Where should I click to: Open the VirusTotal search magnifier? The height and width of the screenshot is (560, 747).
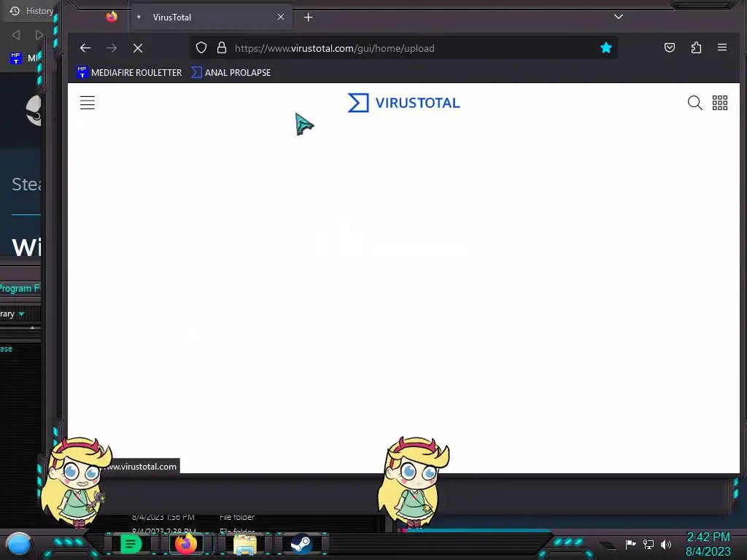point(694,102)
